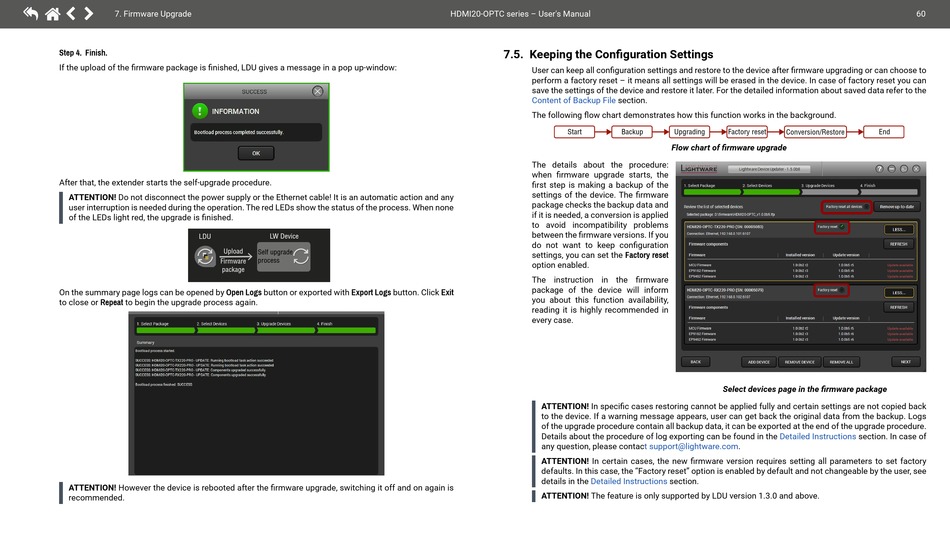Open the support@lightware.com email link
950x533 pixels.
694,446
